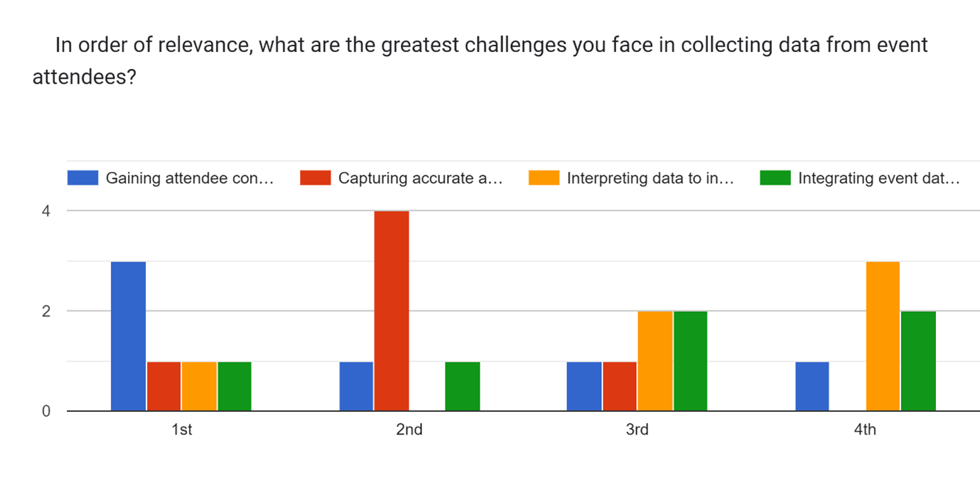Select the 'Gaining attendee con…' legend label
980x478 pixels.
[x=189, y=178]
